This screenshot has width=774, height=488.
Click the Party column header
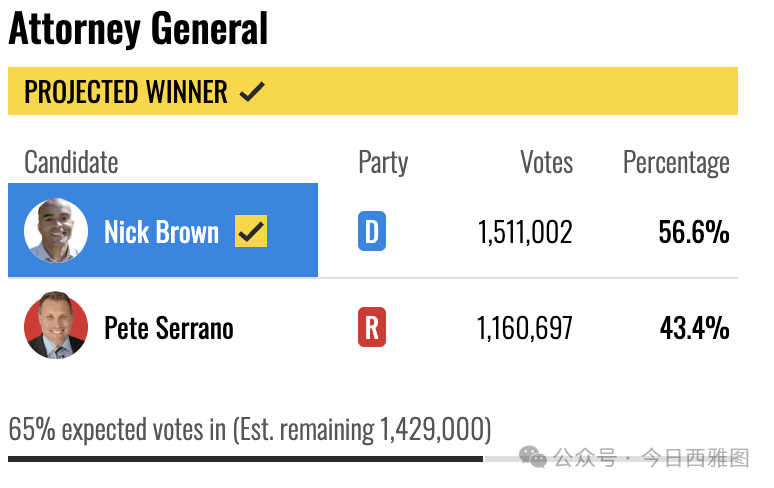(x=383, y=163)
